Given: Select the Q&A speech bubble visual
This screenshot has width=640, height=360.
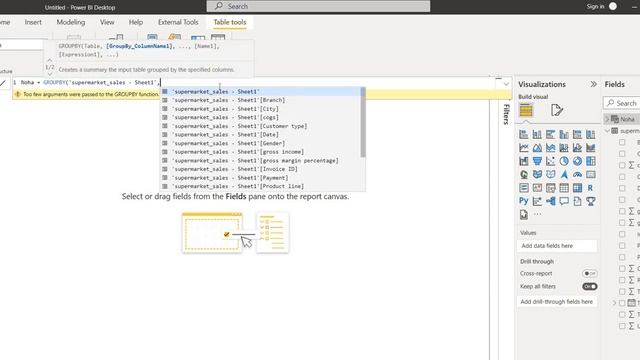Looking at the screenshot, I should [x=564, y=201].
